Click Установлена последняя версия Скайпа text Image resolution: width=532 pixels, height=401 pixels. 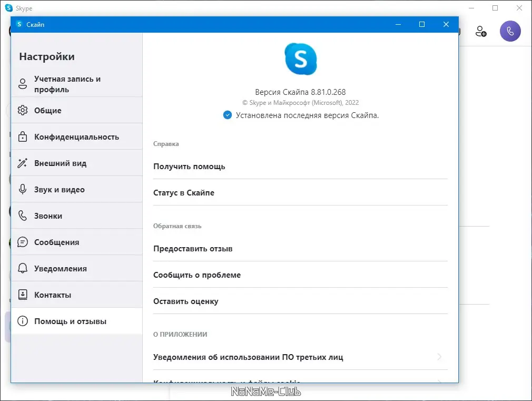pyautogui.click(x=307, y=115)
